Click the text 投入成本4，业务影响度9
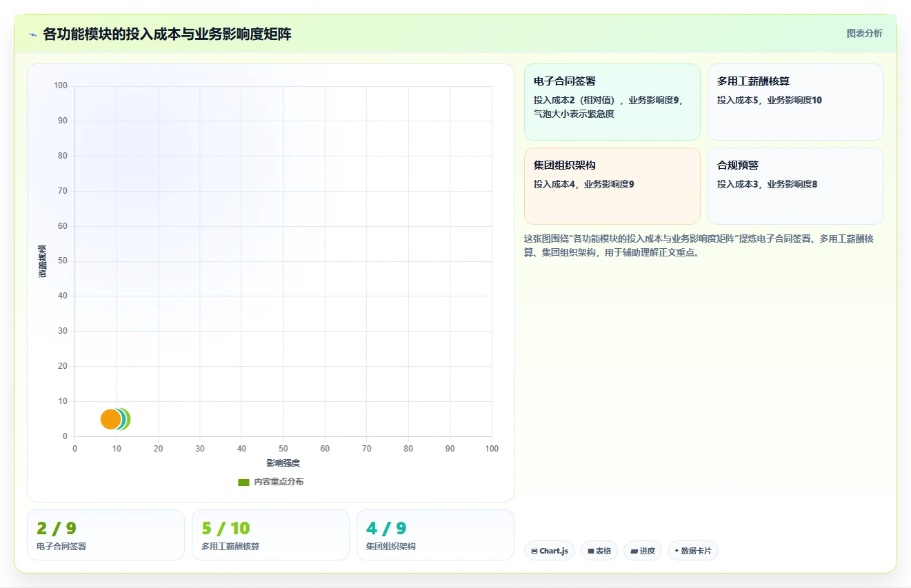 coord(583,184)
